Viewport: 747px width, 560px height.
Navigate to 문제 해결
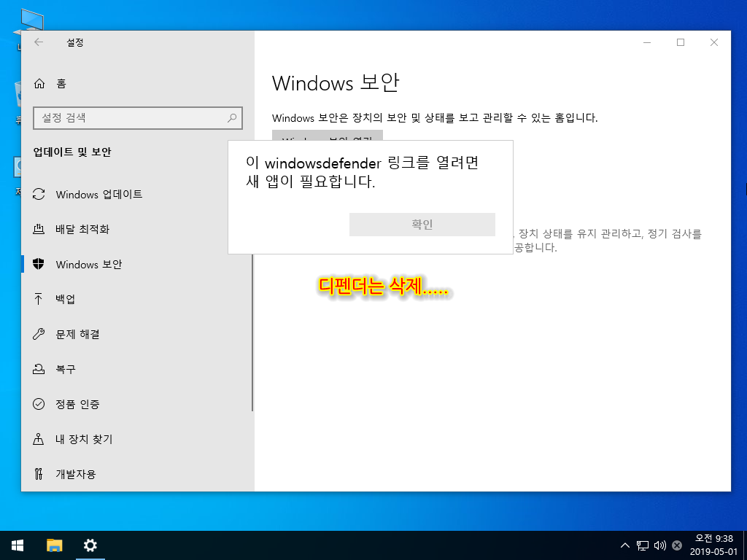136,334
